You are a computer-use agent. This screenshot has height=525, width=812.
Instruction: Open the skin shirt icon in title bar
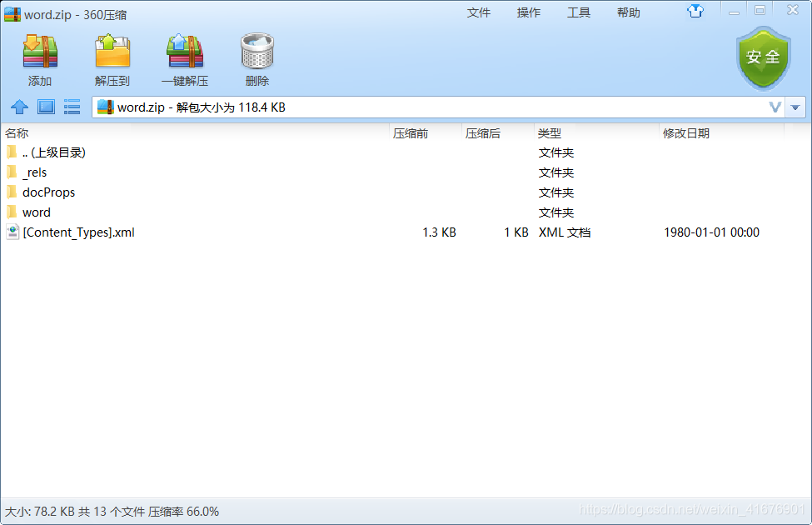pyautogui.click(x=695, y=11)
